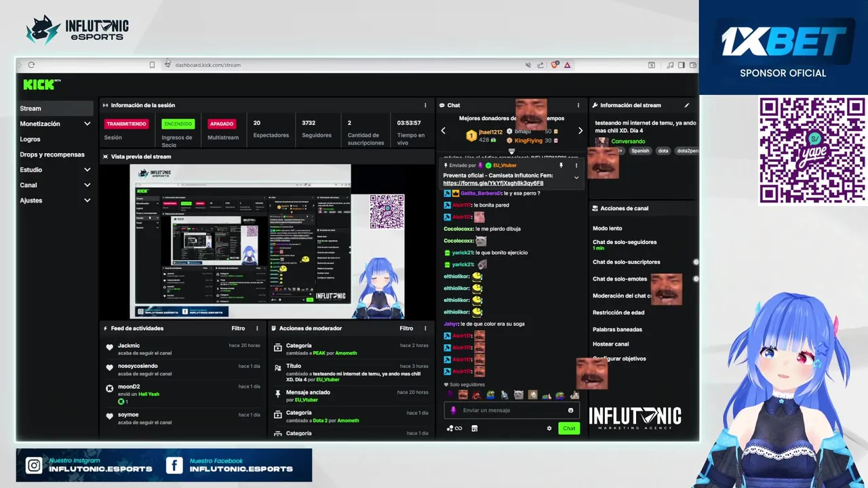Open Amometh link in PEAK category entry
Viewport: 868px width, 488px height.
tap(346, 353)
